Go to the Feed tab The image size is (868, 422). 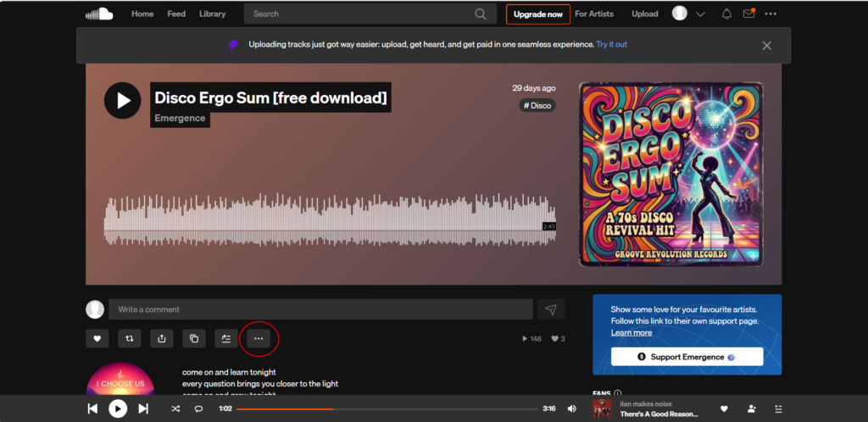(x=176, y=14)
